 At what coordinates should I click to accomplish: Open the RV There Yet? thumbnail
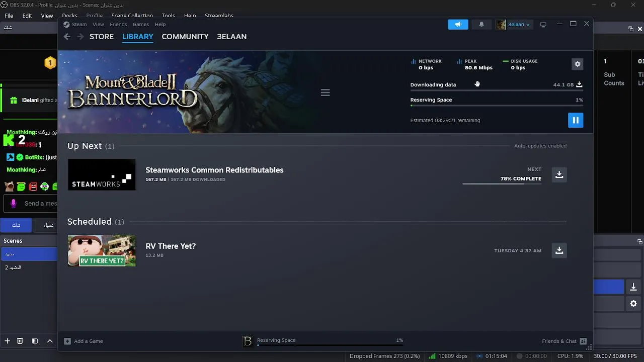coord(102,250)
